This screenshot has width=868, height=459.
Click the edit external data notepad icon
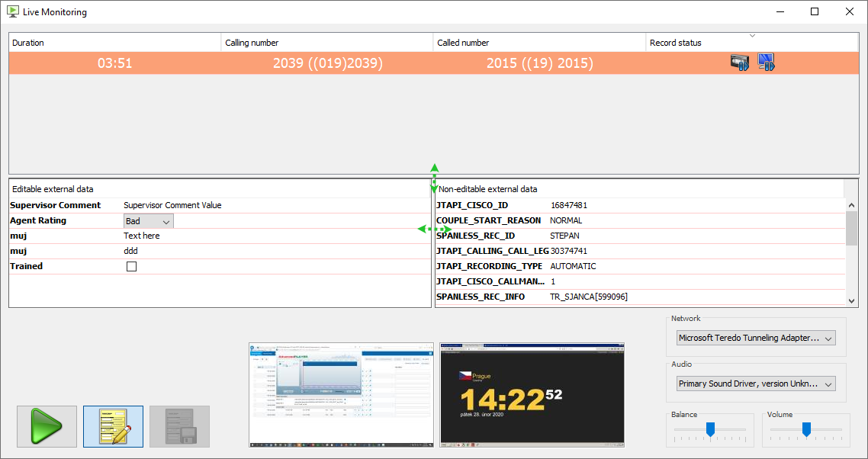(x=113, y=426)
